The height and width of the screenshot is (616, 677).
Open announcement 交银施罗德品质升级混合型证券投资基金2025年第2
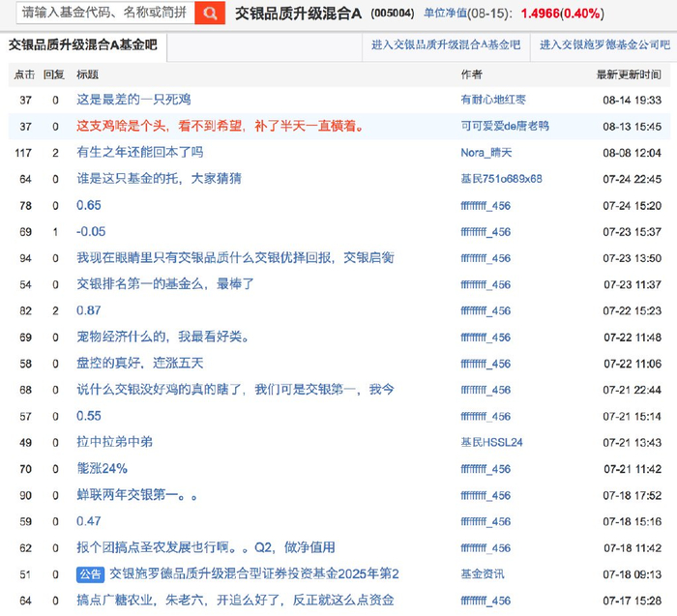click(x=253, y=574)
